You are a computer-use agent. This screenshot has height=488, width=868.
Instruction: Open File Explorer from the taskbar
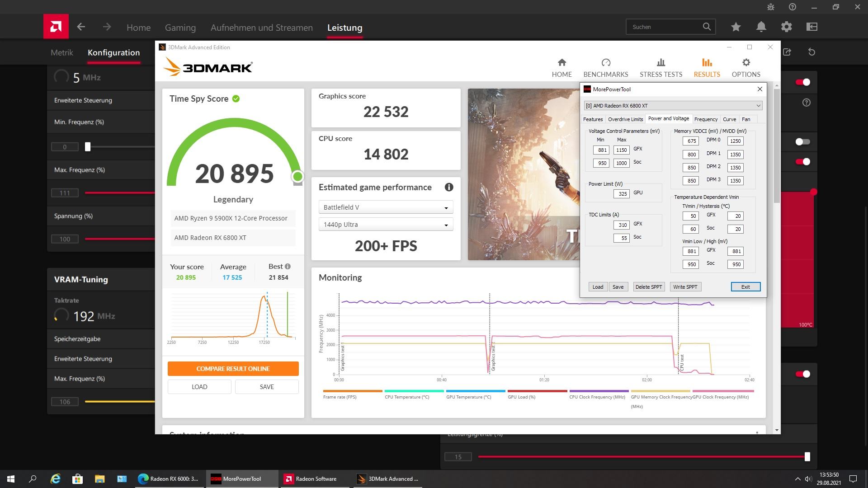(x=100, y=479)
